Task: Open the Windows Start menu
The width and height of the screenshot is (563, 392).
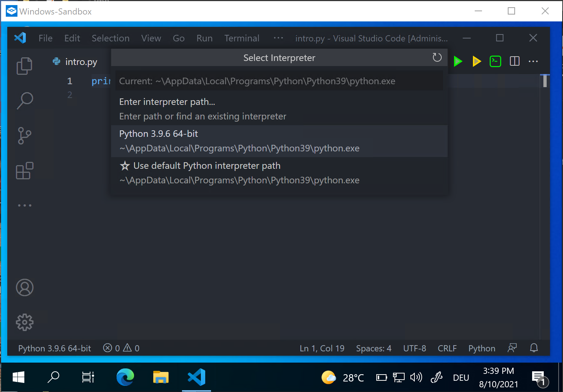Action: (x=19, y=377)
